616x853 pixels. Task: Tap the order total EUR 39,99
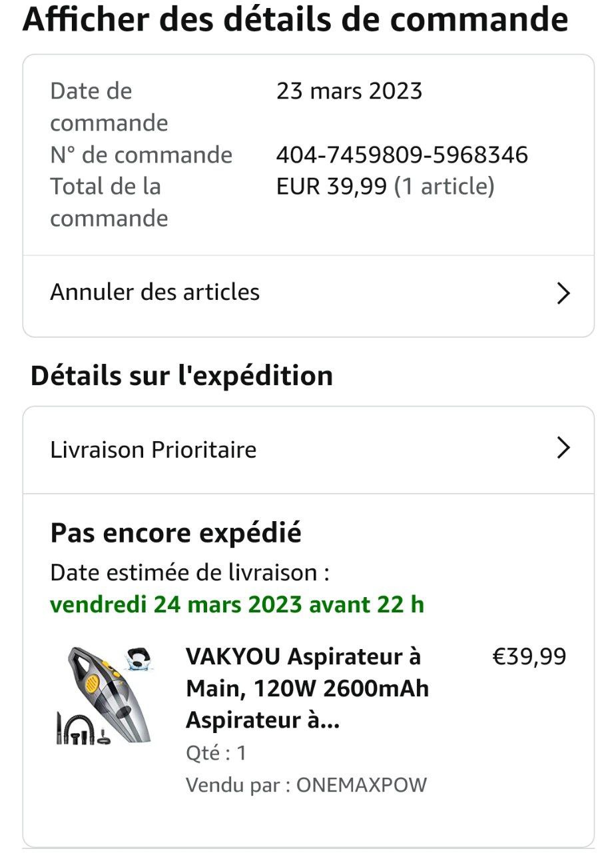332,187
